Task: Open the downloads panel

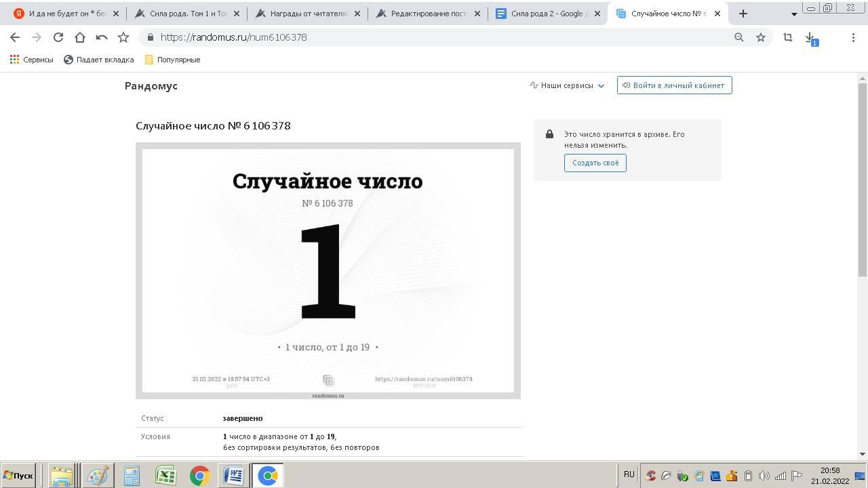Action: pos(810,39)
